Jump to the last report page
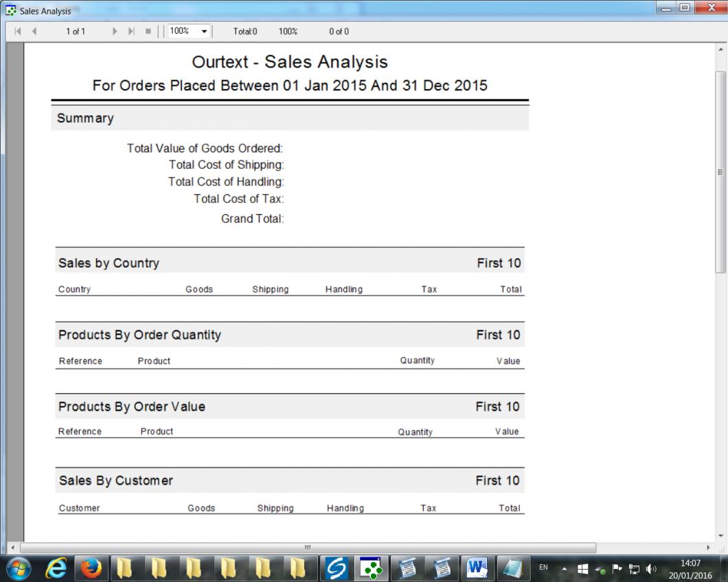The width and height of the screenshot is (728, 582). tap(131, 32)
